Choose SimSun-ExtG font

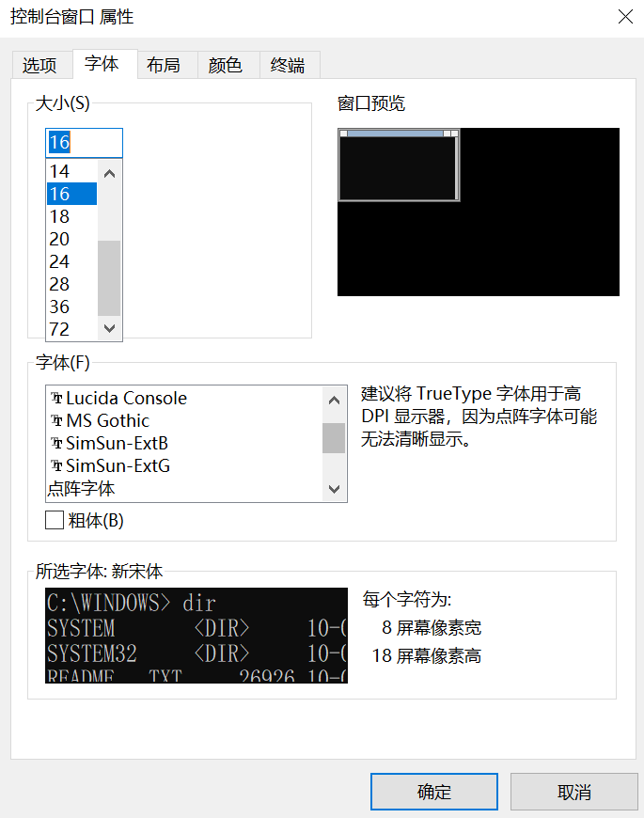coord(183,465)
